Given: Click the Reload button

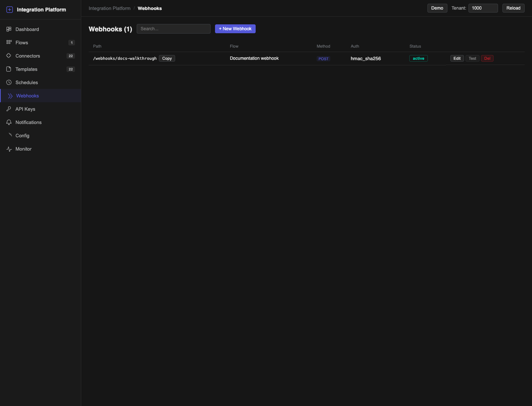Looking at the screenshot, I should point(514,8).
